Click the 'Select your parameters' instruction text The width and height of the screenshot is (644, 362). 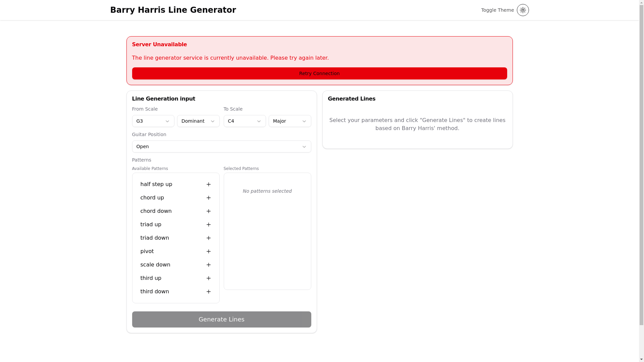(x=417, y=124)
